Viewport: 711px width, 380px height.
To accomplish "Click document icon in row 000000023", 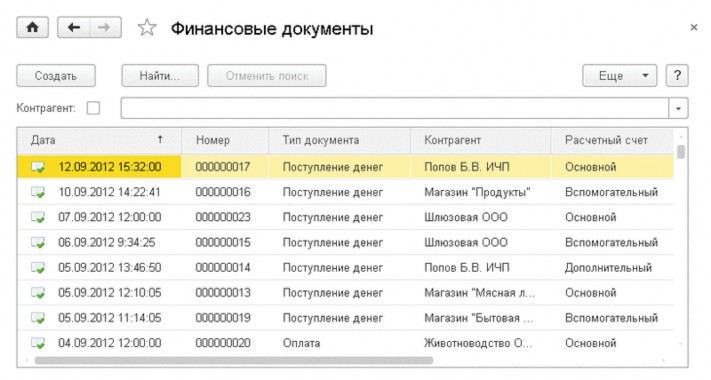I will (38, 217).
